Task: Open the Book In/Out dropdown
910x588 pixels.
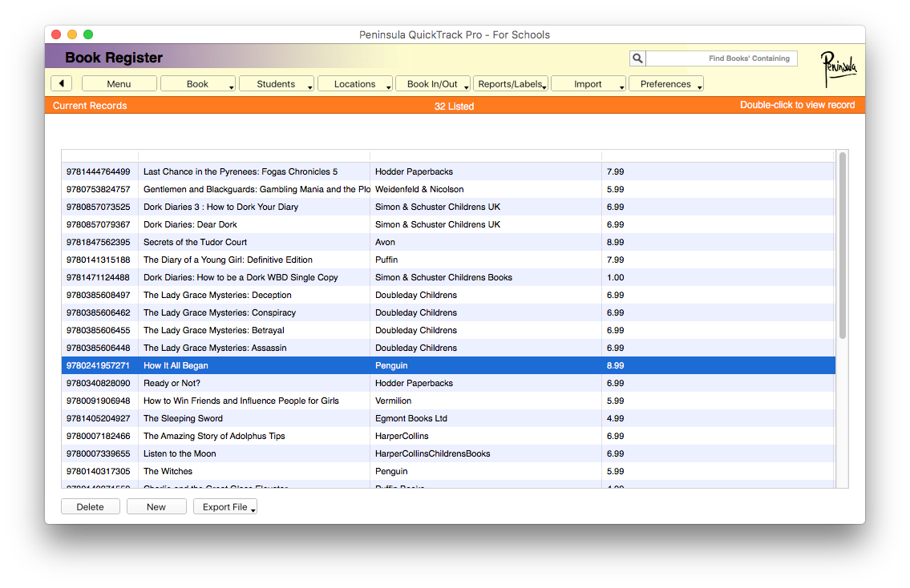Action: coord(433,83)
